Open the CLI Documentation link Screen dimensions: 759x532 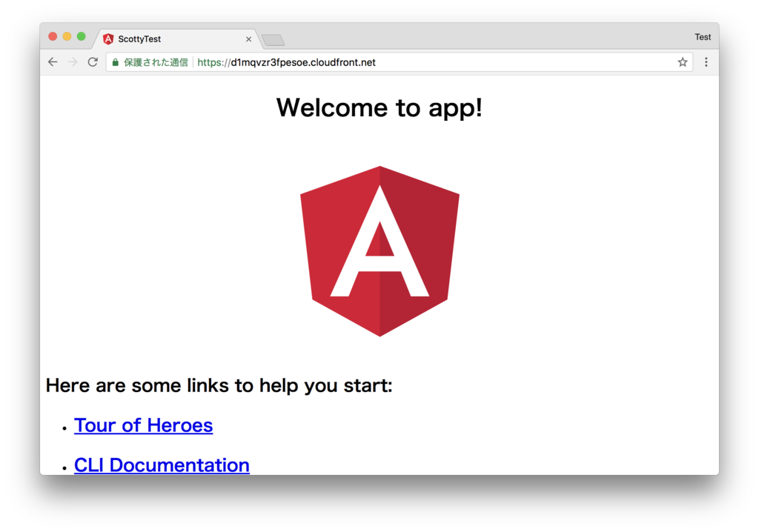[x=162, y=465]
